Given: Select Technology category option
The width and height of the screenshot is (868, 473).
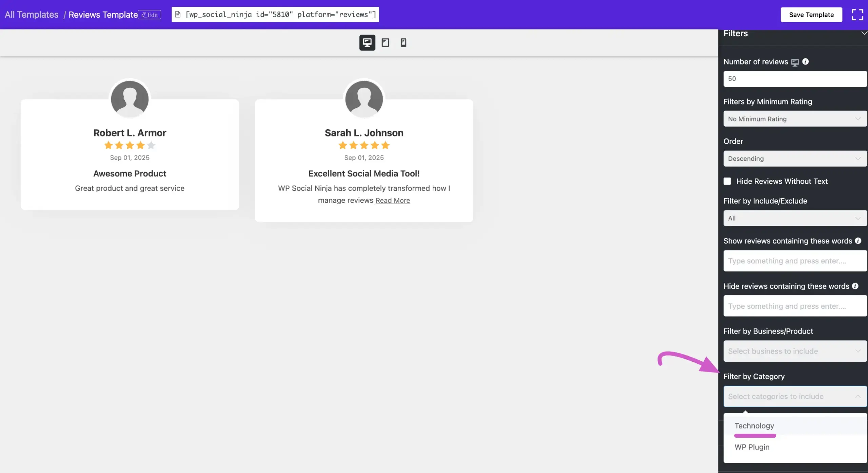Looking at the screenshot, I should click(754, 425).
